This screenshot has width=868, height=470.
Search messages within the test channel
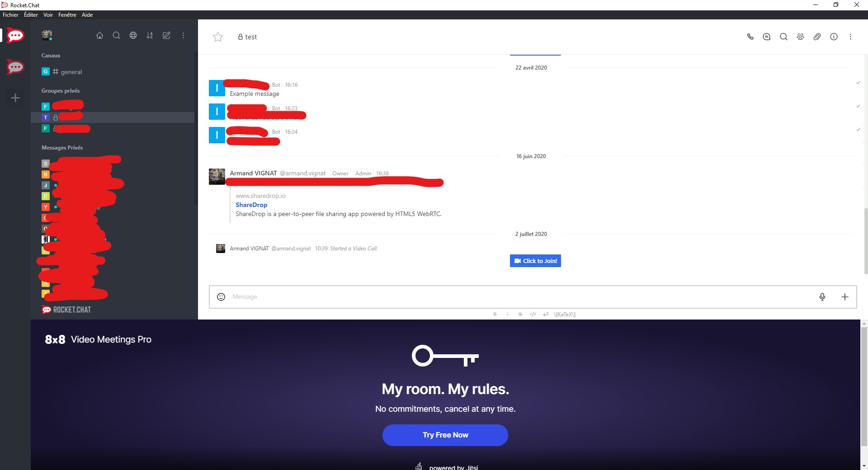pyautogui.click(x=783, y=37)
